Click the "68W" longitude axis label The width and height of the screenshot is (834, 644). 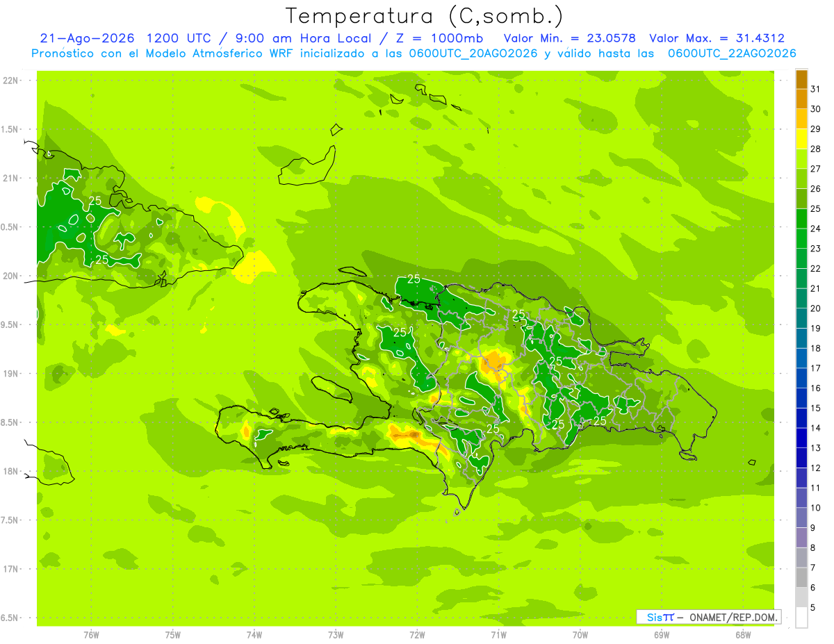743,634
